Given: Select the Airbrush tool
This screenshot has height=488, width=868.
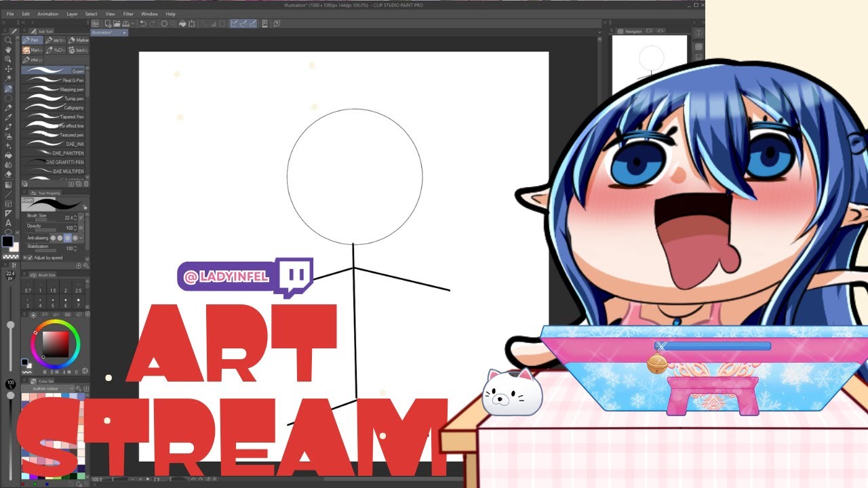Looking at the screenshot, I should point(8,136).
